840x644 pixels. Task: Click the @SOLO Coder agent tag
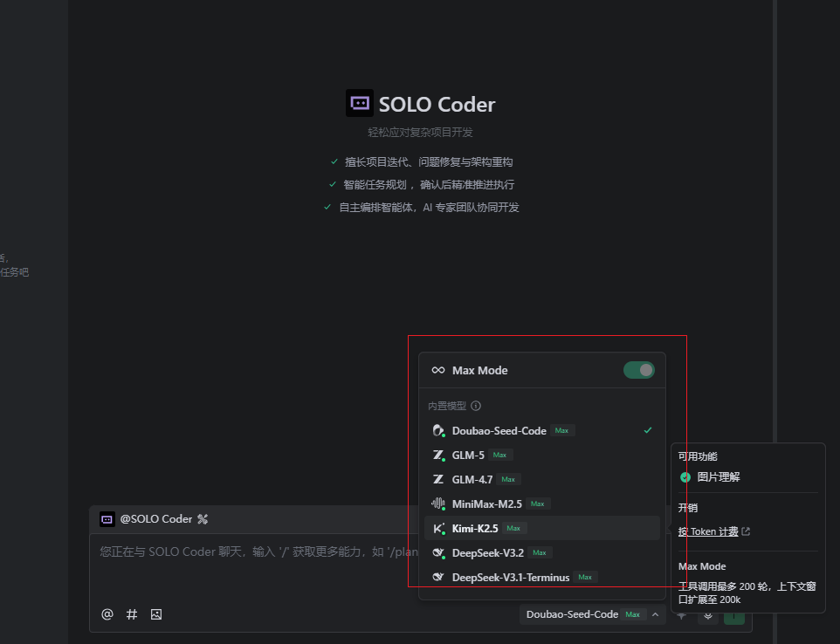click(156, 519)
